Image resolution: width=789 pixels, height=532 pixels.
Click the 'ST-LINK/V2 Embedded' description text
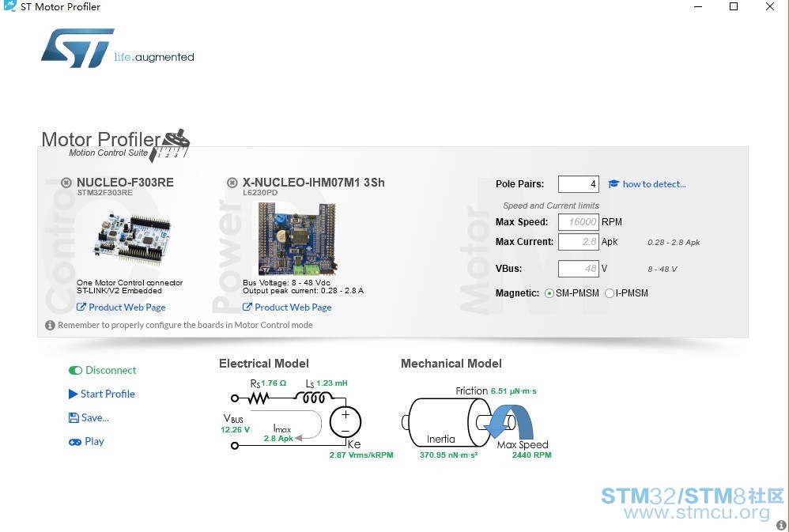coord(119,290)
